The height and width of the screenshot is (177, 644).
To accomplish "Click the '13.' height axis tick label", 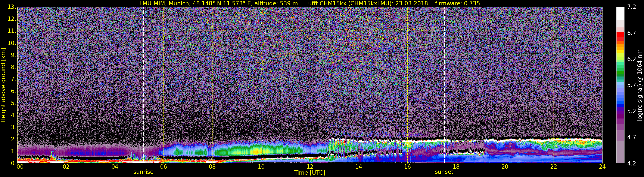I will tap(12, 7).
